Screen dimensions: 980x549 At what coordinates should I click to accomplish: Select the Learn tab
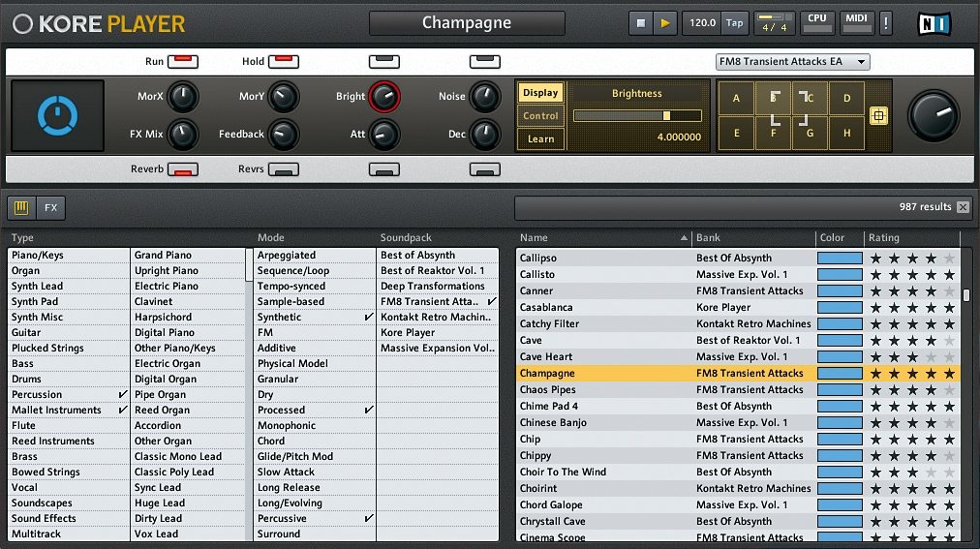pyautogui.click(x=540, y=138)
